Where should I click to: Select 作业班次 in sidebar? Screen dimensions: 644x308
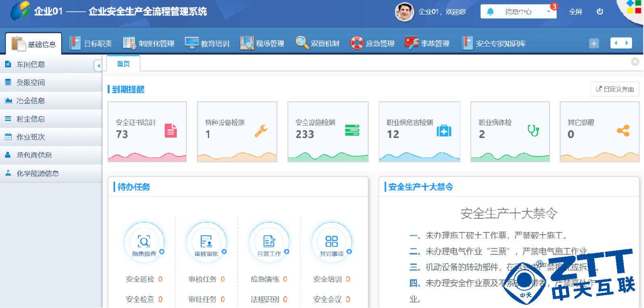(x=51, y=137)
